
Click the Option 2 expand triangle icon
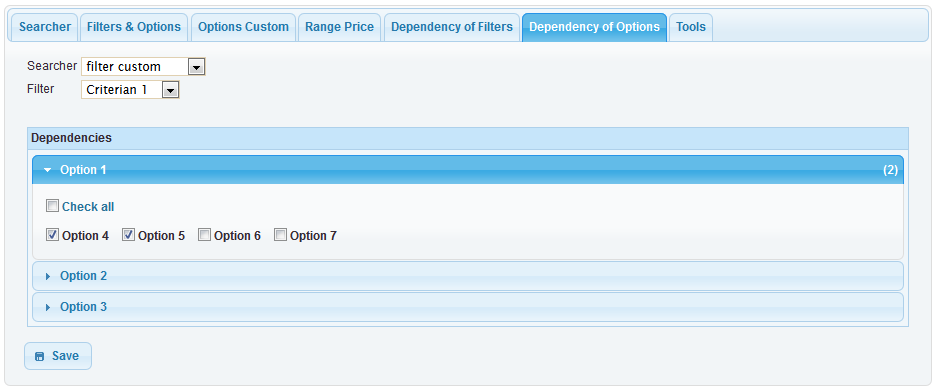[x=48, y=276]
